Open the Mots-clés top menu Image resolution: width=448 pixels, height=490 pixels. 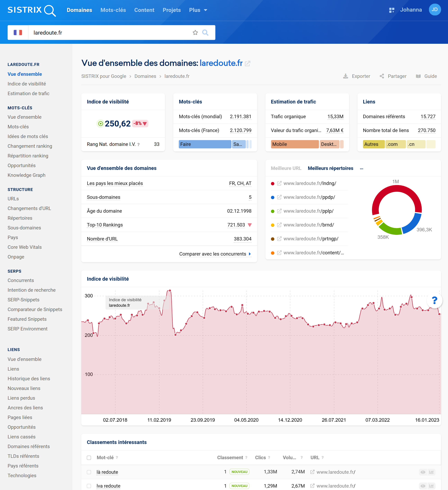[x=113, y=10]
